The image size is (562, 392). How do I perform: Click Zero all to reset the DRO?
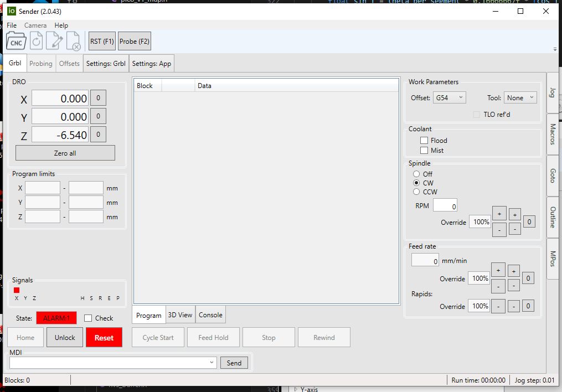pyautogui.click(x=65, y=152)
